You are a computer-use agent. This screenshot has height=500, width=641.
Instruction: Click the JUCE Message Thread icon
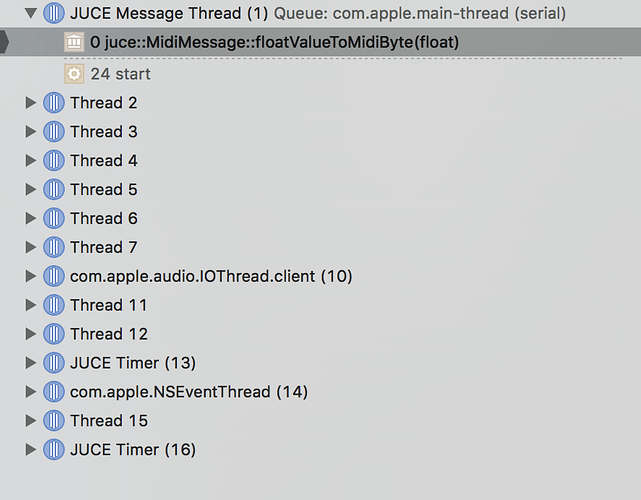pyautogui.click(x=54, y=13)
